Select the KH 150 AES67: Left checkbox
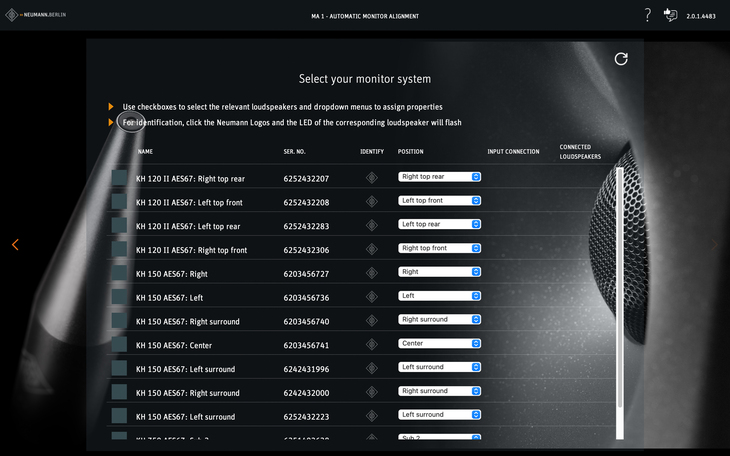This screenshot has height=456, width=730. coord(120,297)
